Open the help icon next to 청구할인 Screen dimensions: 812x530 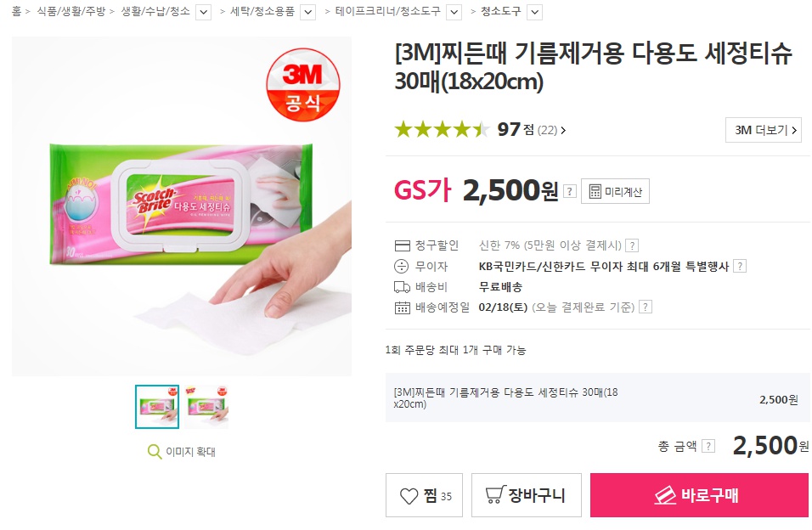point(632,245)
